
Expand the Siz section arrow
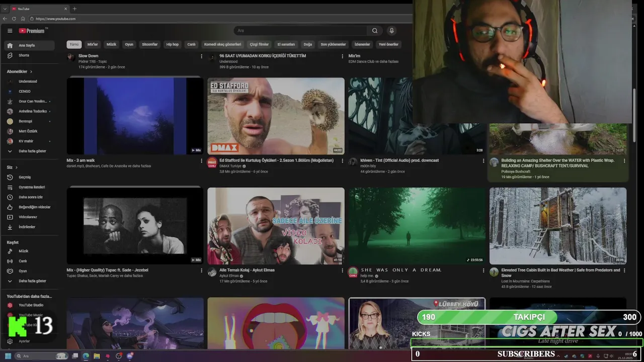16,167
